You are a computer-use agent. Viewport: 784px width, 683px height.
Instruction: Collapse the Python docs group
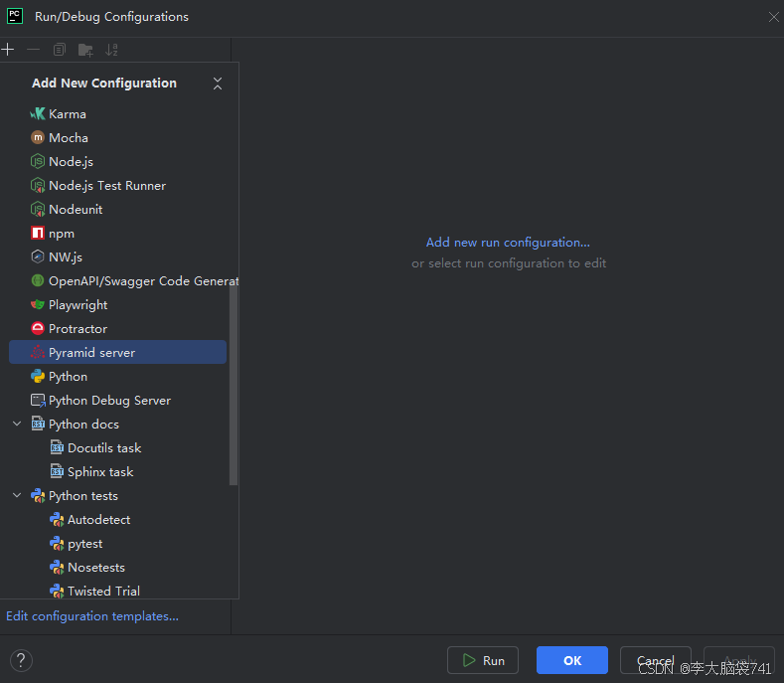click(17, 424)
